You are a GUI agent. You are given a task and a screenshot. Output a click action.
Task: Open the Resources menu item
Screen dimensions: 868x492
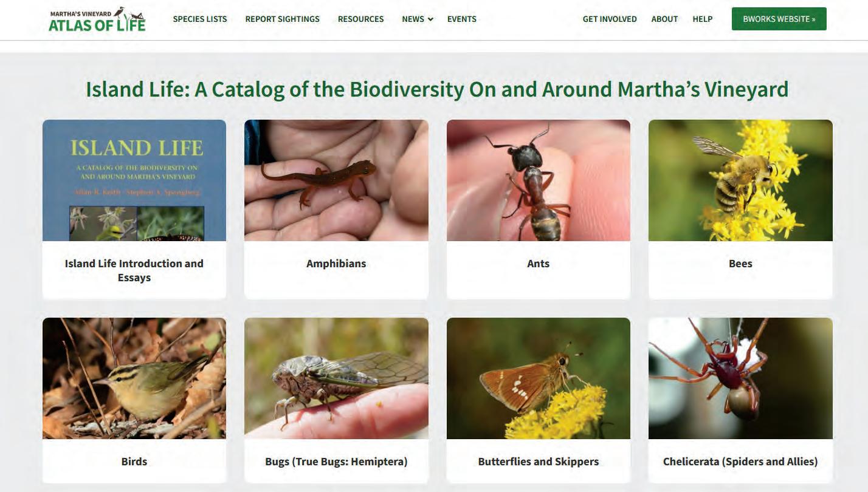[360, 19]
